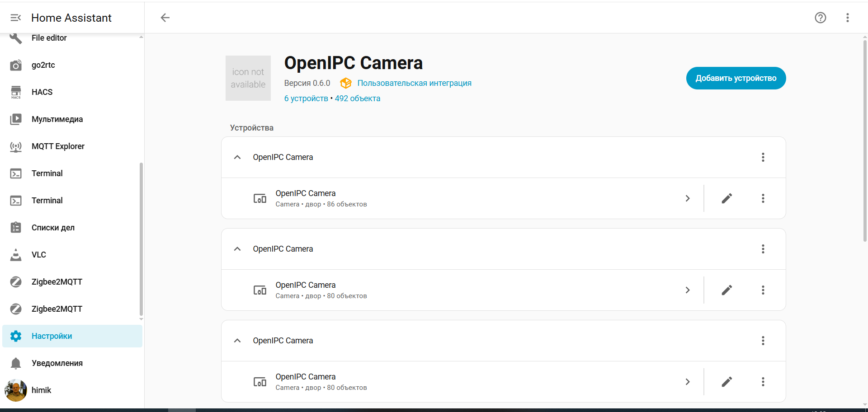Collapse the third OpenIPC Camera entry
The height and width of the screenshot is (412, 868).
point(237,341)
